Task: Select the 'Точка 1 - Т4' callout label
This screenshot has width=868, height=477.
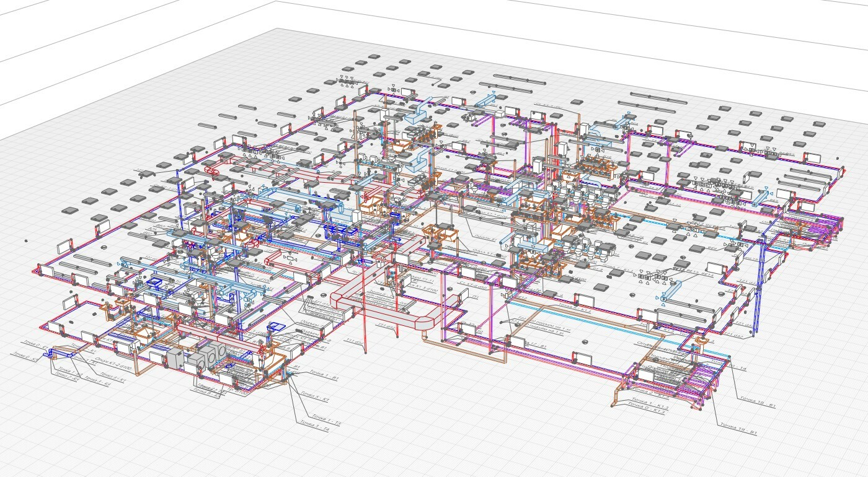Action: click(315, 426)
